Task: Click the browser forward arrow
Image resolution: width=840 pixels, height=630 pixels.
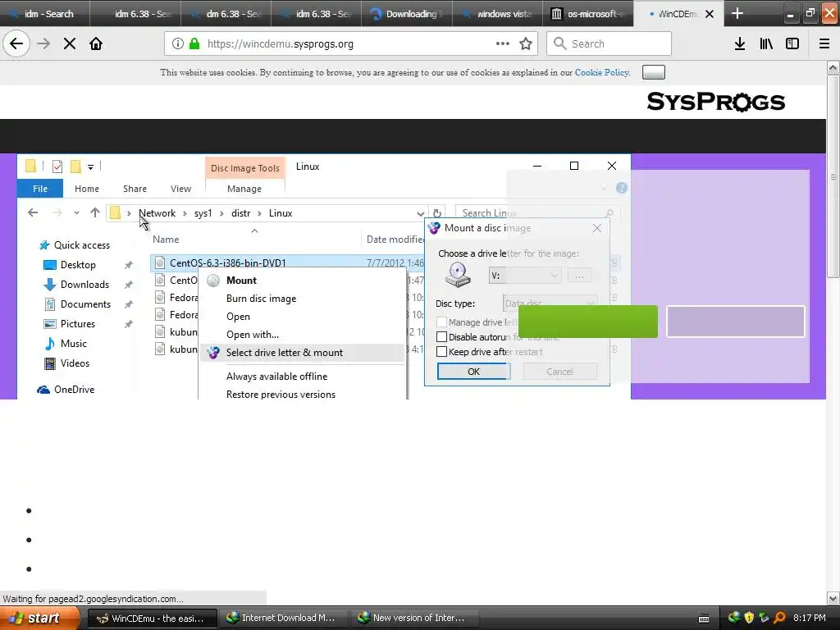Action: click(x=43, y=44)
